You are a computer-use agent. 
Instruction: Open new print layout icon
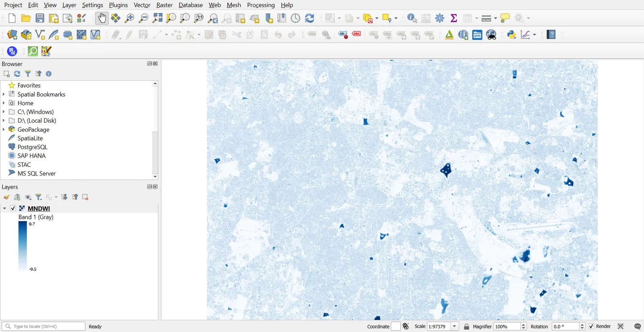click(54, 18)
